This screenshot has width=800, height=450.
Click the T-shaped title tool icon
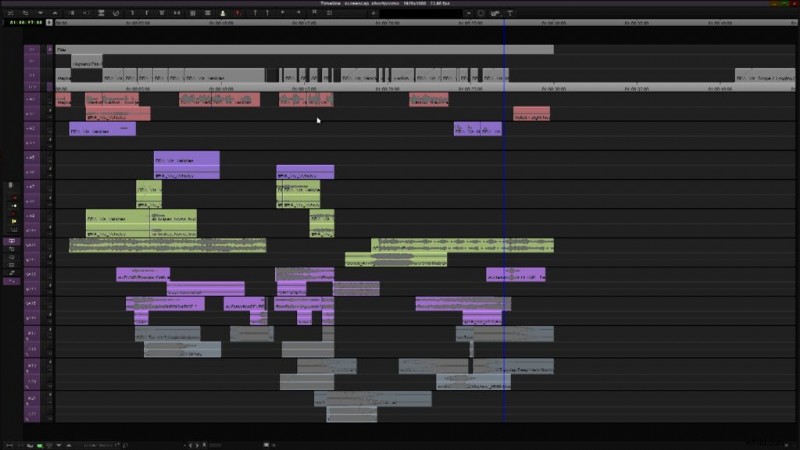click(x=510, y=13)
